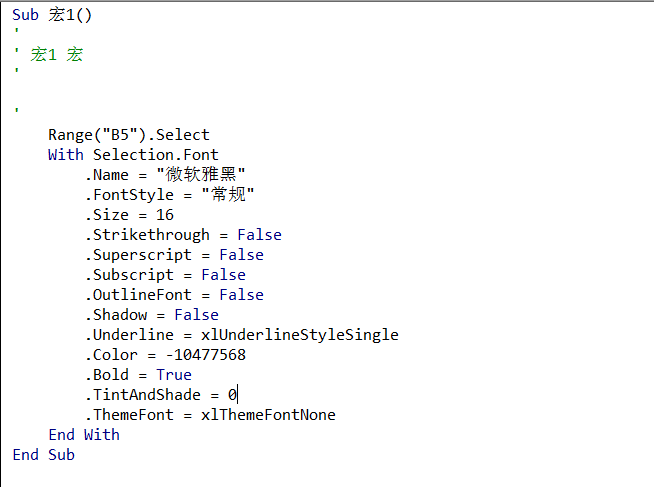The height and width of the screenshot is (487, 654).
Task: Click True on the Bold line
Action: coord(173,375)
